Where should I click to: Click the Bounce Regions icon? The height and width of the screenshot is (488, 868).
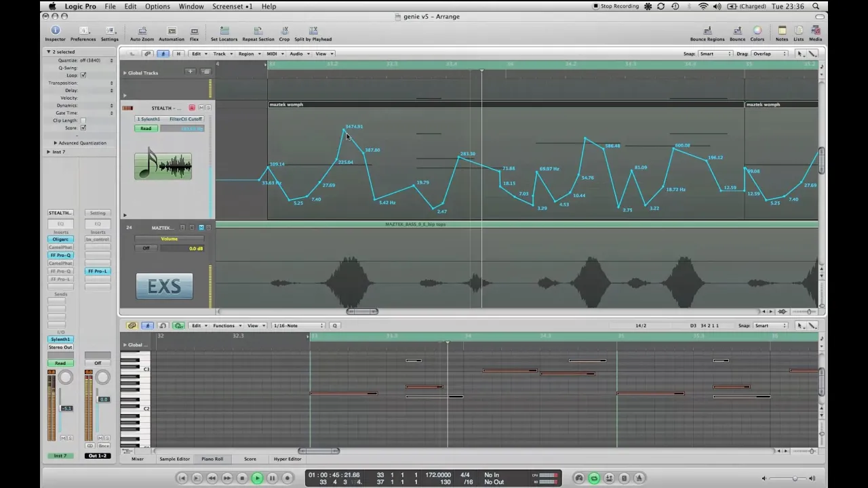[707, 30]
